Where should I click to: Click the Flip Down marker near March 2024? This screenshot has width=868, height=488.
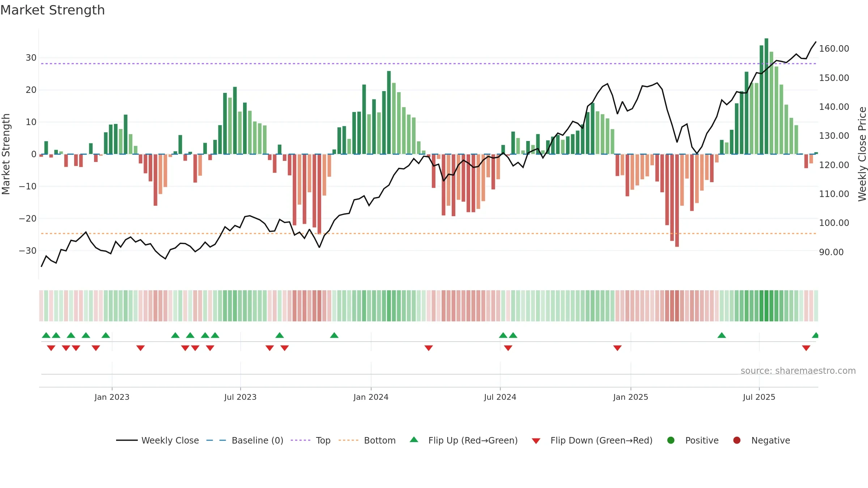tap(429, 348)
